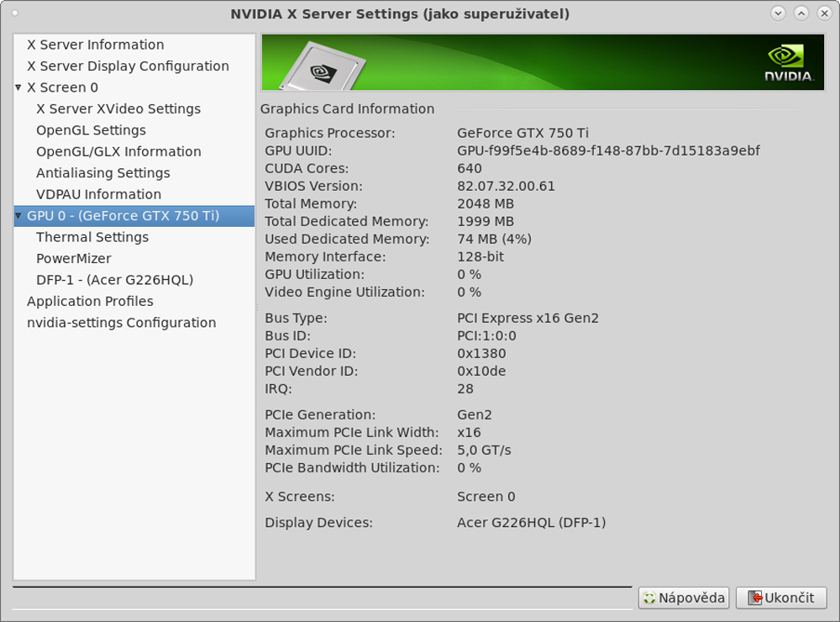Image resolution: width=840 pixels, height=622 pixels.
Task: Open PowerMizer settings
Action: [74, 259]
